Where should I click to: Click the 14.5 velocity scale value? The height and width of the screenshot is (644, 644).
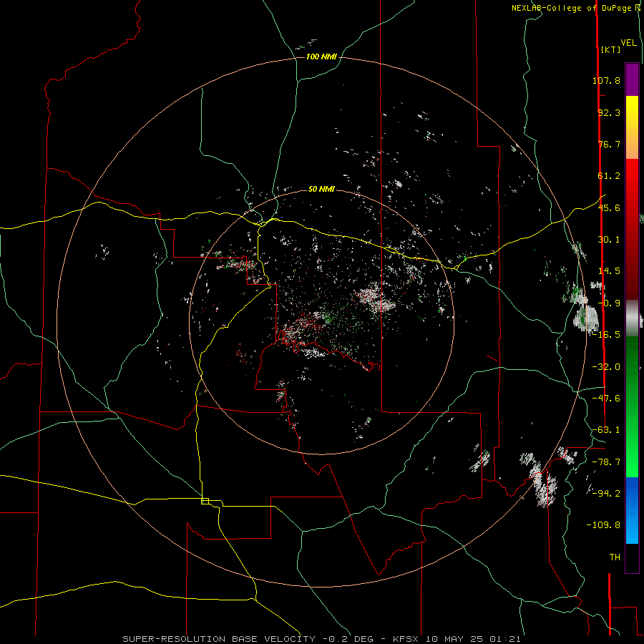[x=609, y=271]
